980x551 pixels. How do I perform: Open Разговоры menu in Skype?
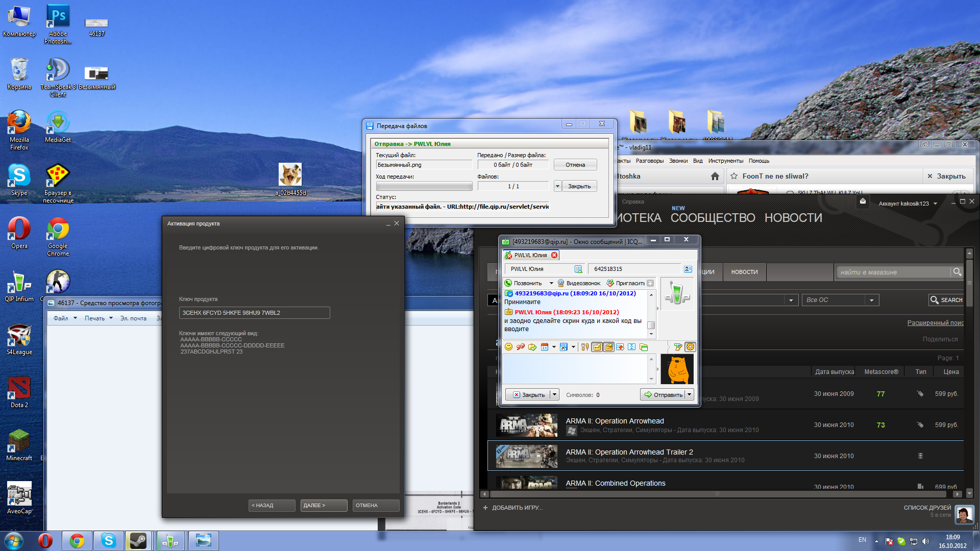point(649,161)
